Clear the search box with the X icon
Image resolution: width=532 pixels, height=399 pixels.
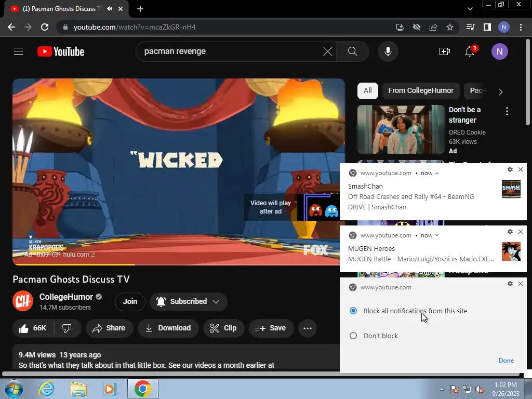pos(328,51)
